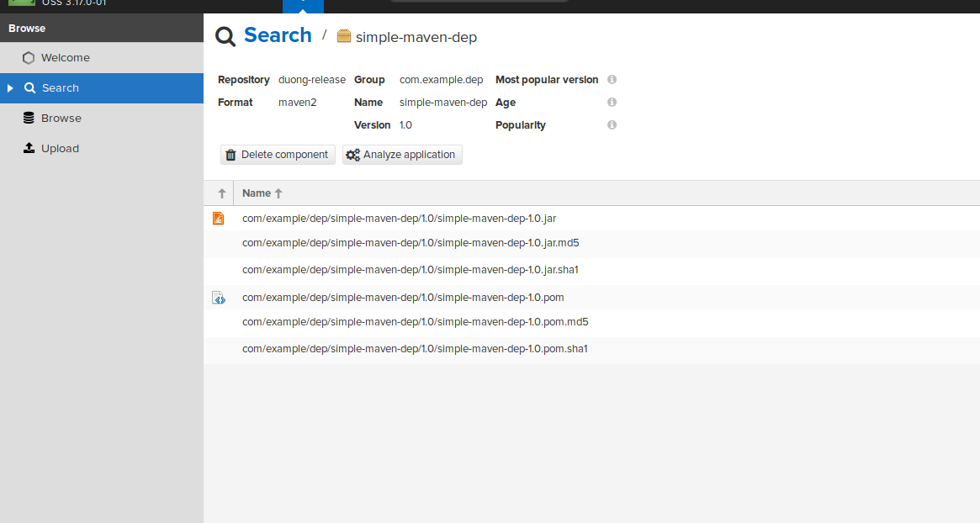Click the Name field value simple-maven-dep

coord(443,103)
